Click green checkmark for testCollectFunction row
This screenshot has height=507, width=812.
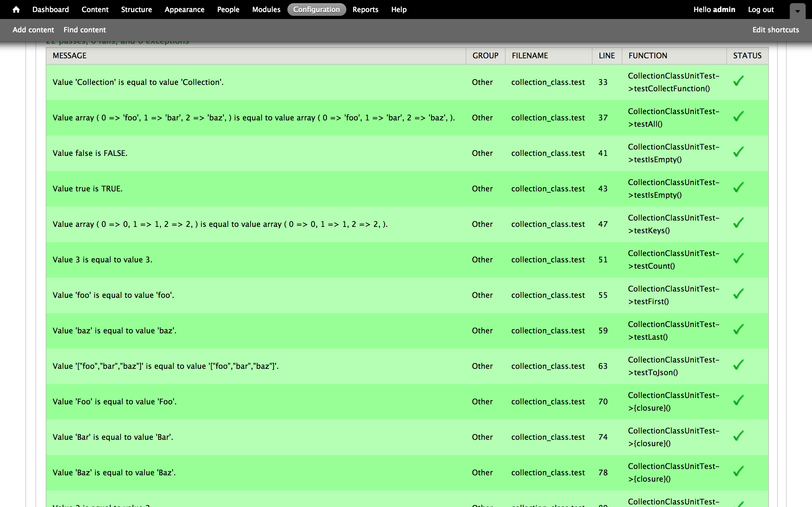point(738,81)
